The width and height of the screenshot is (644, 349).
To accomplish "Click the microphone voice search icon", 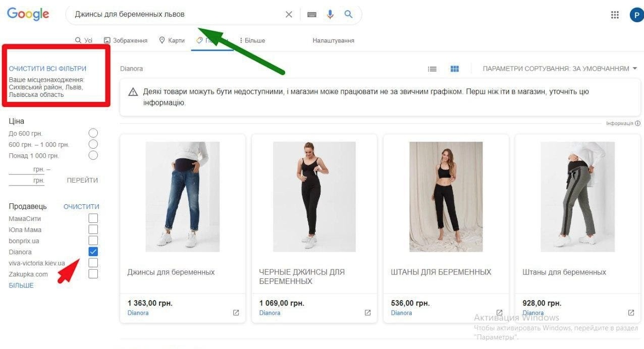I will (330, 14).
